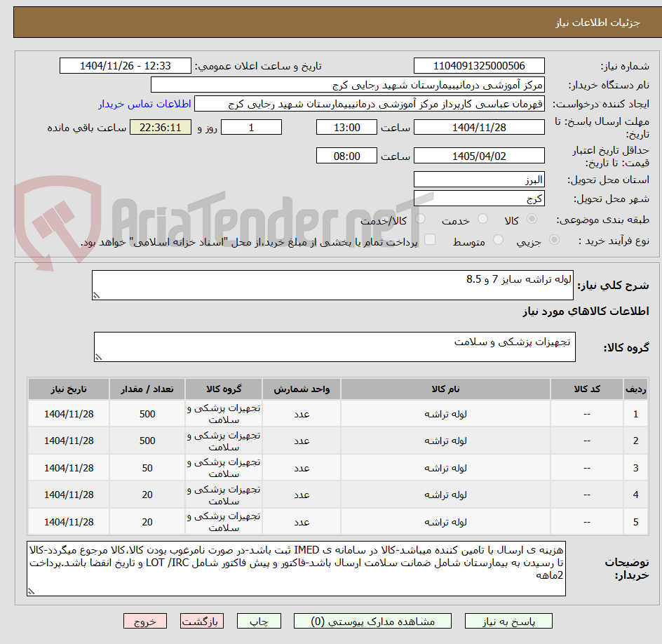Open 'مشاهده مدارک پیوستی (0)' attachments button
Viewport: 662px width, 644px height.
point(372,621)
